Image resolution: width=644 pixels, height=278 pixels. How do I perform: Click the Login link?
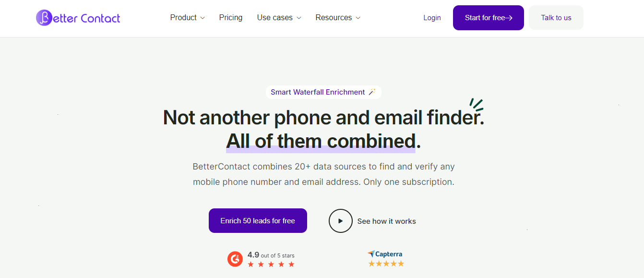click(x=432, y=18)
